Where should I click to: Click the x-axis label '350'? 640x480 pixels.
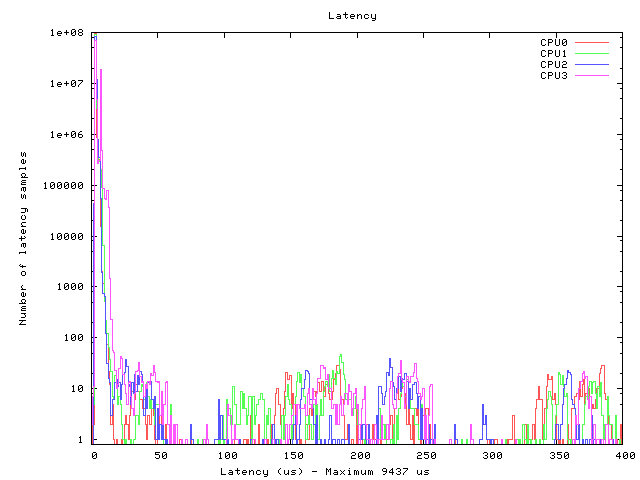pos(559,456)
